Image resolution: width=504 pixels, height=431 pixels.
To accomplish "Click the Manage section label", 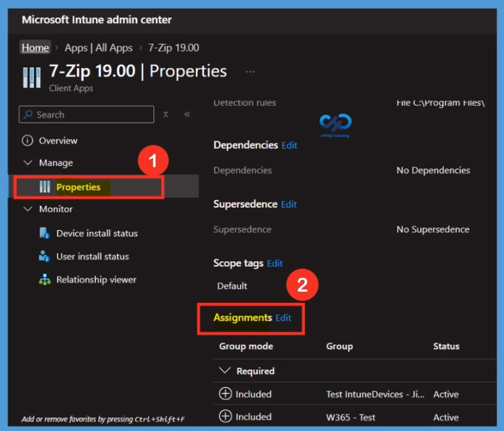I will pyautogui.click(x=56, y=163).
